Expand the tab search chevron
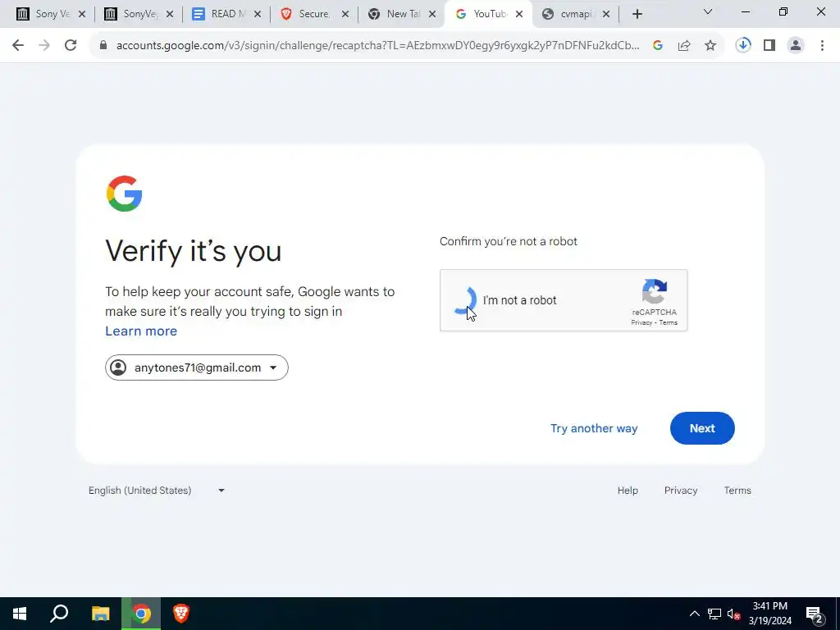 (x=708, y=11)
